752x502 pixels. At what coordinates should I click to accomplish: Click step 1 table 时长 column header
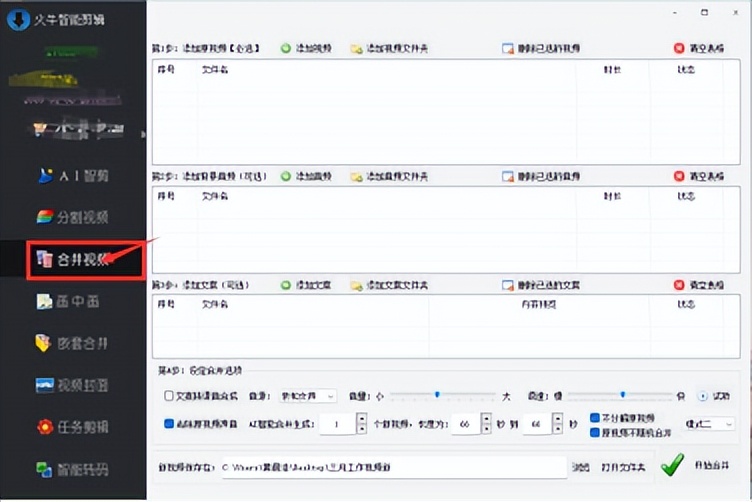coord(612,70)
